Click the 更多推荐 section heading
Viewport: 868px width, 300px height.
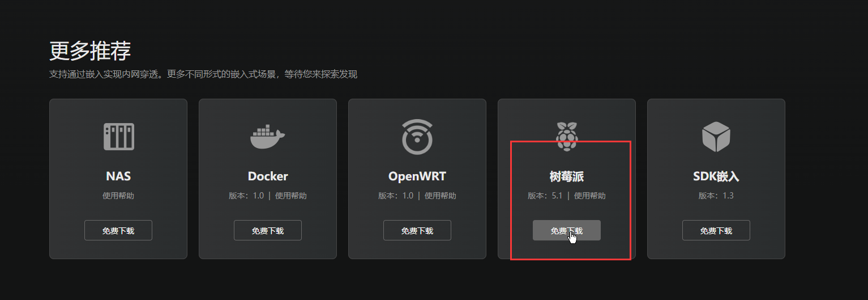tap(91, 51)
